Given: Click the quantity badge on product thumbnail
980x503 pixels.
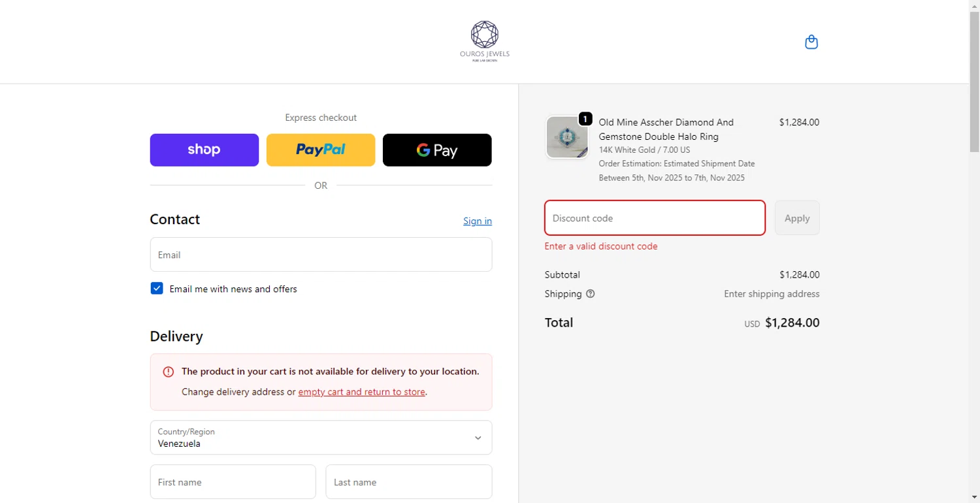Looking at the screenshot, I should click(x=585, y=119).
